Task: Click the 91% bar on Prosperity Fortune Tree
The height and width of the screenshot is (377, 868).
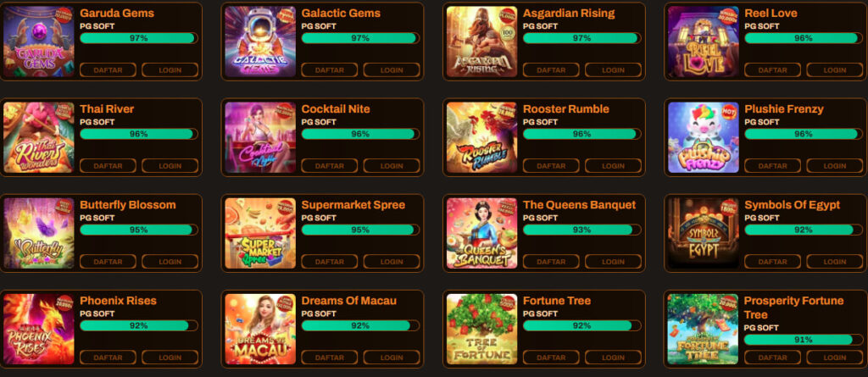Action: coord(804,340)
